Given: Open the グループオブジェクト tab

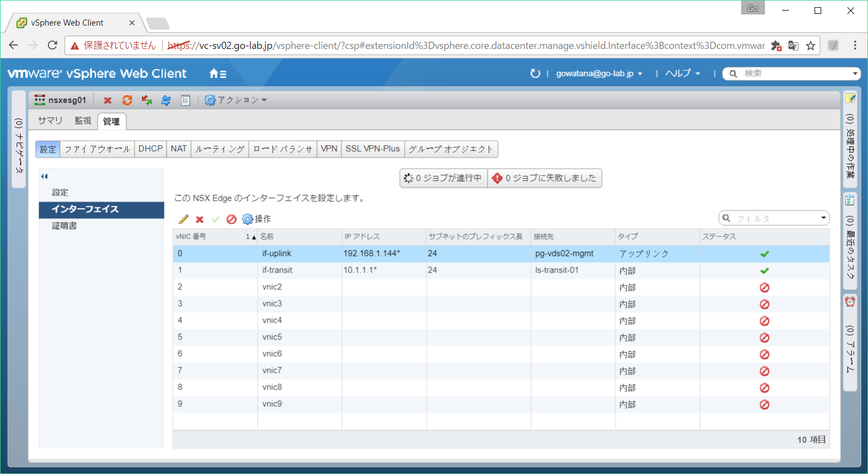Looking at the screenshot, I should click(x=451, y=149).
